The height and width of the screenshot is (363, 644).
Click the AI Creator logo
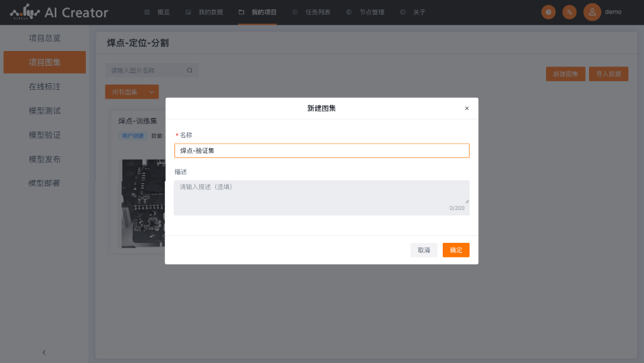pos(59,12)
